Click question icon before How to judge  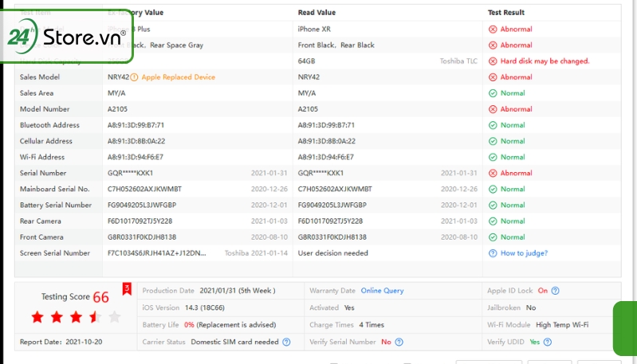[x=493, y=253]
